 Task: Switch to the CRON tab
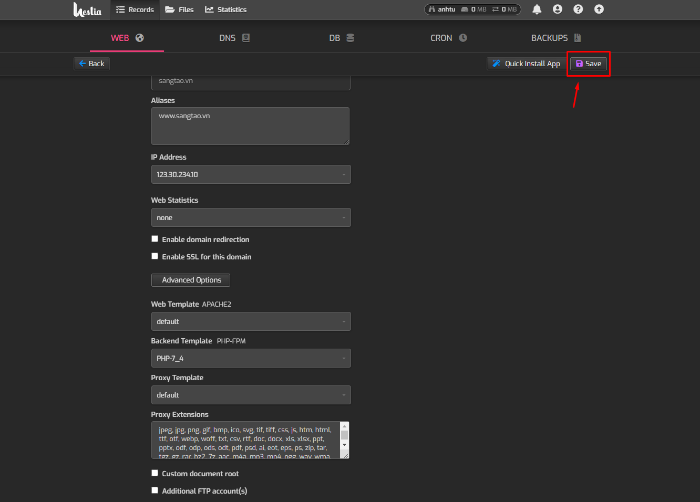tap(448, 38)
